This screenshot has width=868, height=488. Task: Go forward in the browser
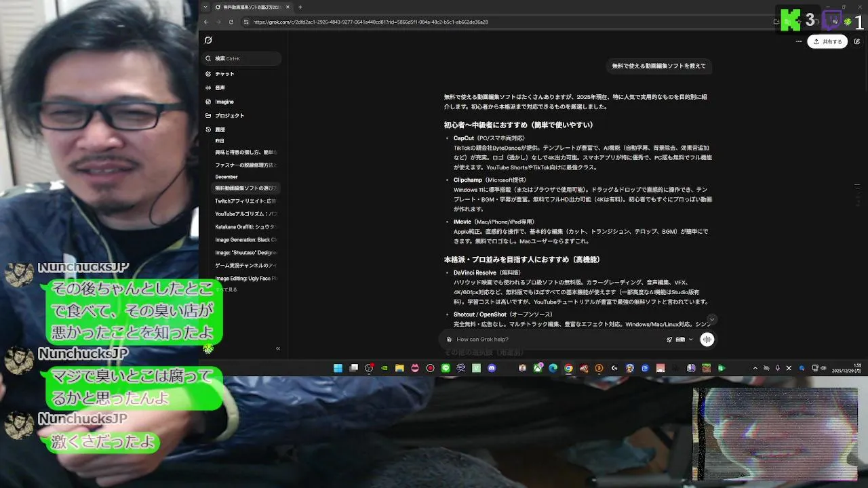click(218, 22)
